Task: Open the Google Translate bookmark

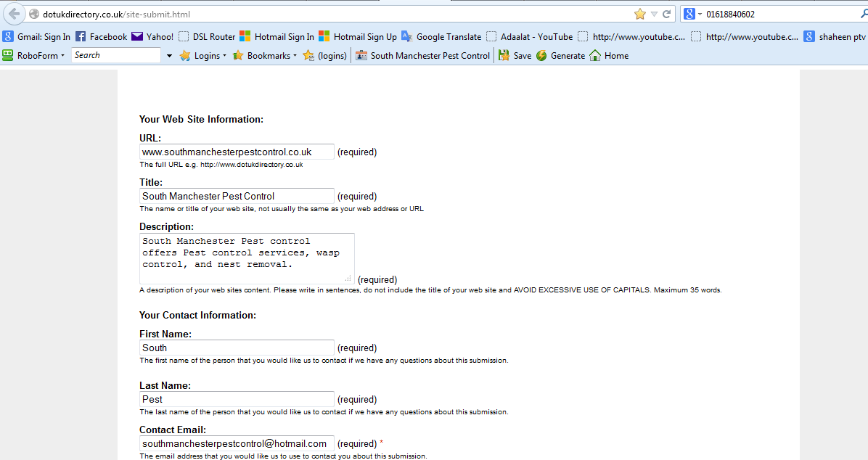Action: (442, 36)
